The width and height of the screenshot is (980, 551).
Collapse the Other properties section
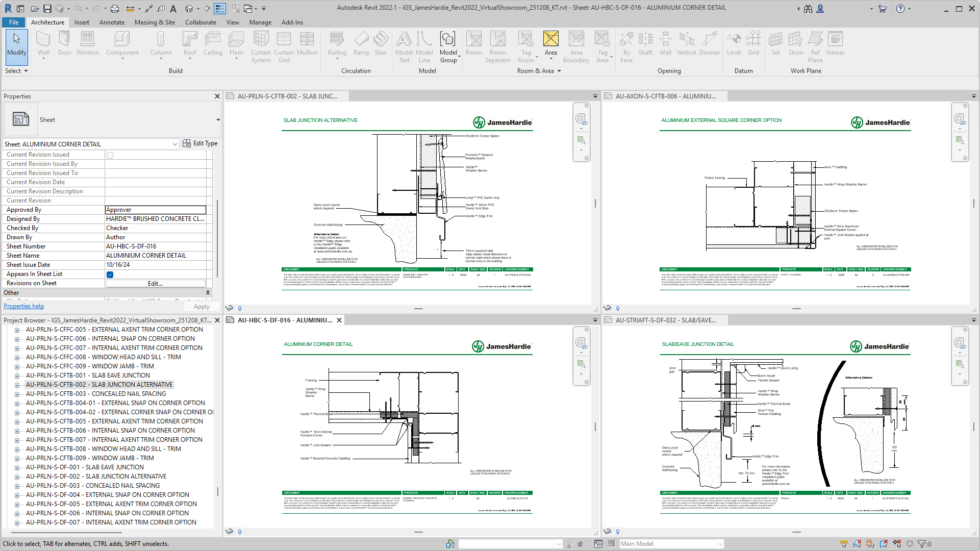[x=208, y=293]
